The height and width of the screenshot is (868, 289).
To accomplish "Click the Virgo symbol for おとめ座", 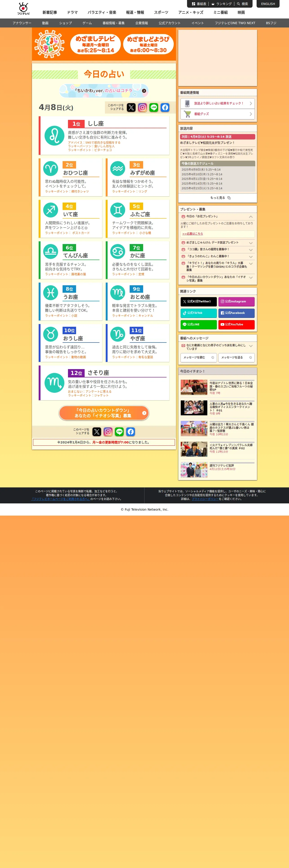I will [x=118, y=293].
